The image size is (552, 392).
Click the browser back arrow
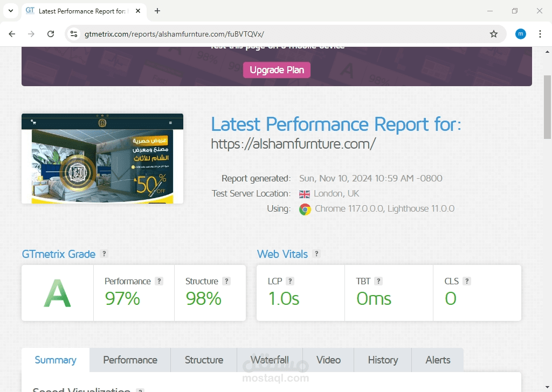coord(12,34)
